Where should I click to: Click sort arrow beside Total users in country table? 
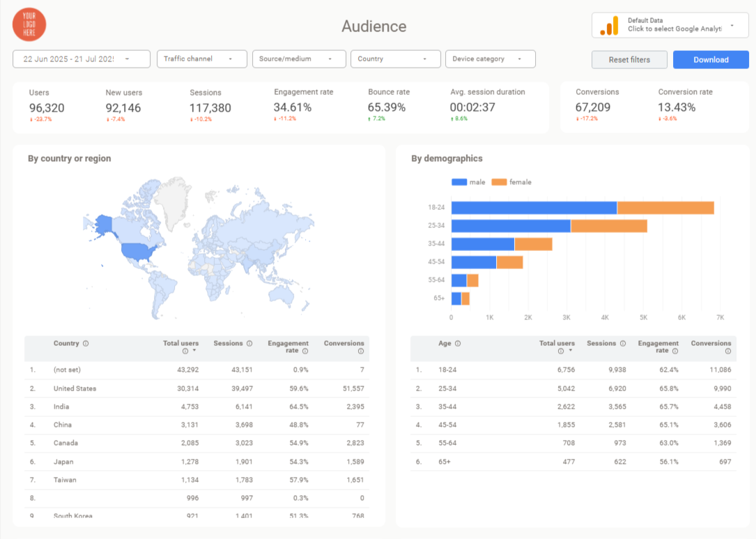[x=194, y=351]
